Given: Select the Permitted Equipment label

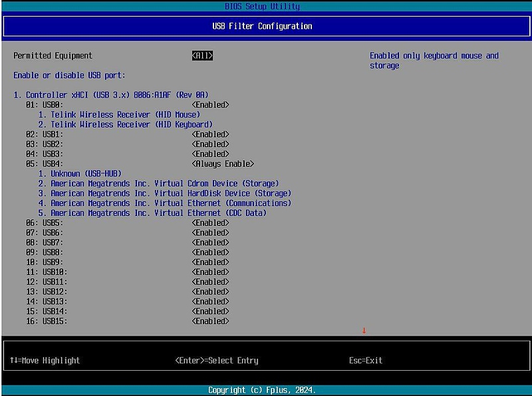Looking at the screenshot, I should coord(53,56).
